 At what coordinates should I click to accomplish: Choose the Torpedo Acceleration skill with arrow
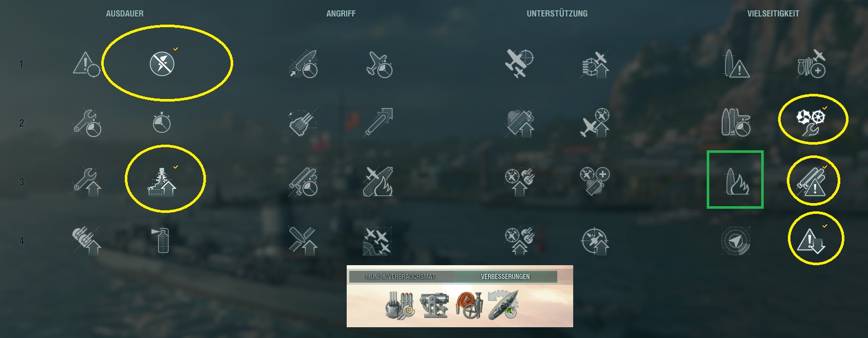pyautogui.click(x=379, y=122)
